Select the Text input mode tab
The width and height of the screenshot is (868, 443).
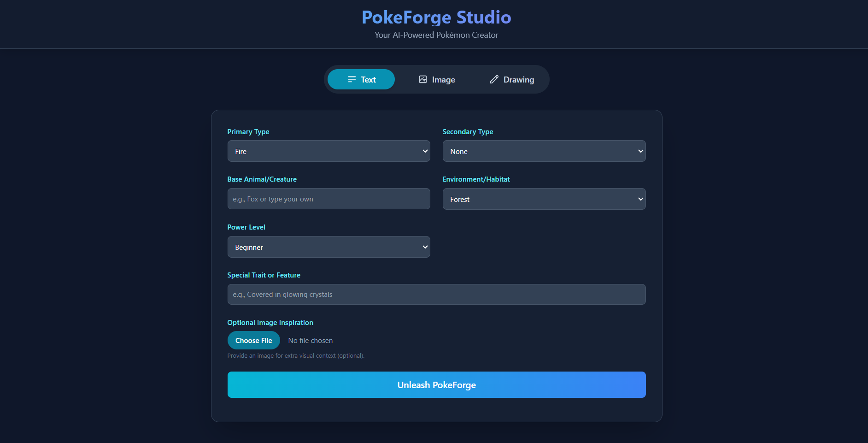pos(361,79)
